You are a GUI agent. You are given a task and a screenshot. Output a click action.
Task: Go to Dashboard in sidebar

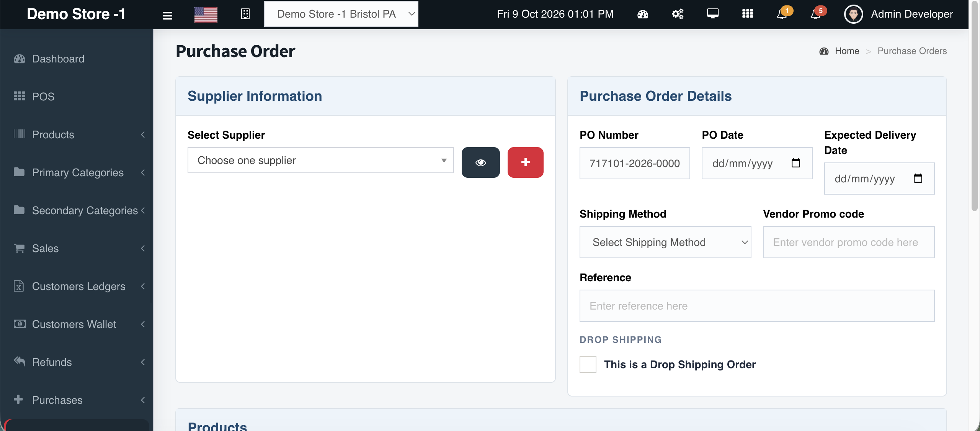click(77, 59)
